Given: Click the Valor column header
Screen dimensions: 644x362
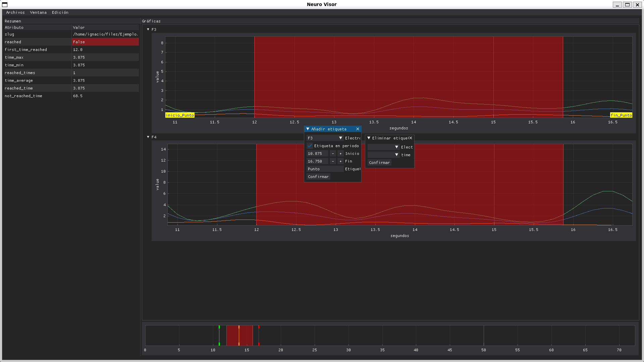Looking at the screenshot, I should click(105, 27).
